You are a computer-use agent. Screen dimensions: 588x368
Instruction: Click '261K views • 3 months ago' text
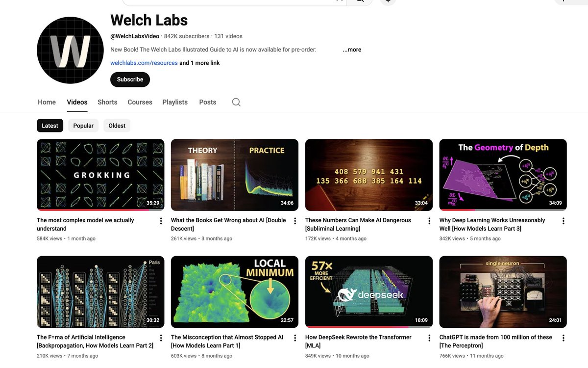coord(202,238)
